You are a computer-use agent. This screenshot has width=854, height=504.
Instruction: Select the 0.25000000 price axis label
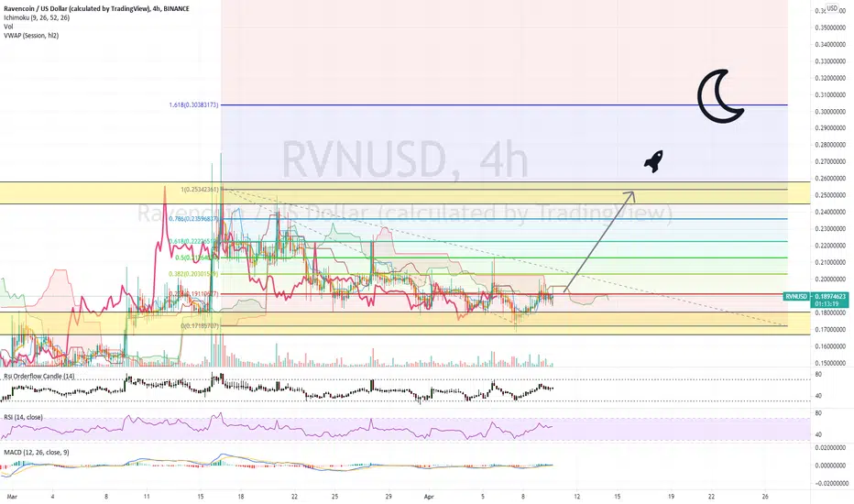point(830,195)
